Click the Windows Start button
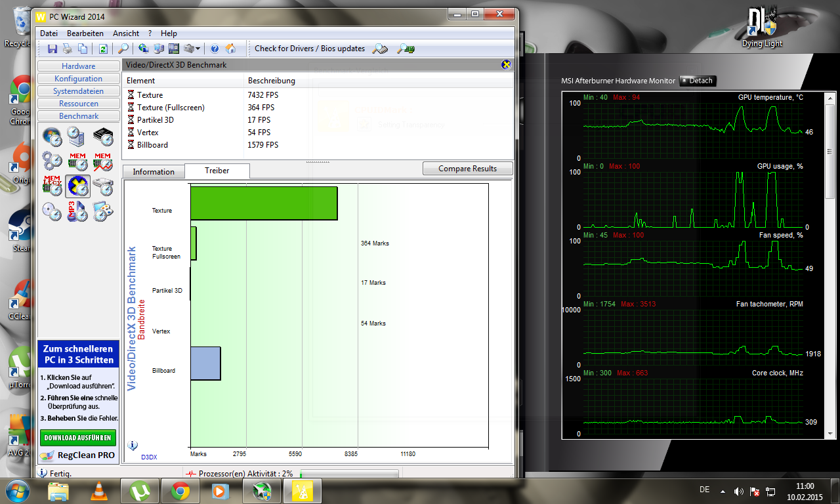Image resolution: width=840 pixels, height=504 pixels. 18,490
